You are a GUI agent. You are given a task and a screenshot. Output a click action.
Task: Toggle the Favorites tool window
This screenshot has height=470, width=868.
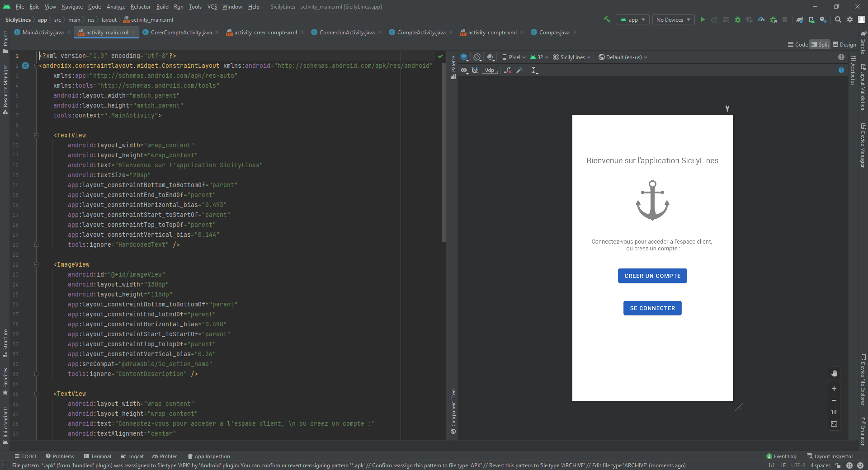tap(5, 381)
